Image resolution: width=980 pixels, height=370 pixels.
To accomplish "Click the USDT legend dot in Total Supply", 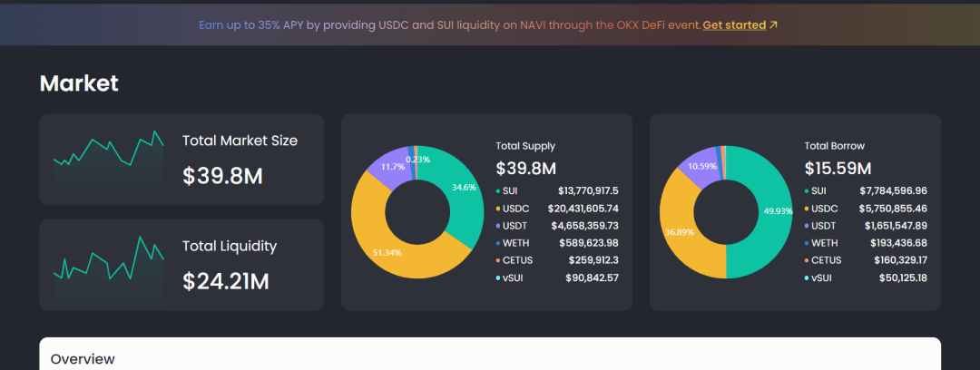I will [x=498, y=226].
